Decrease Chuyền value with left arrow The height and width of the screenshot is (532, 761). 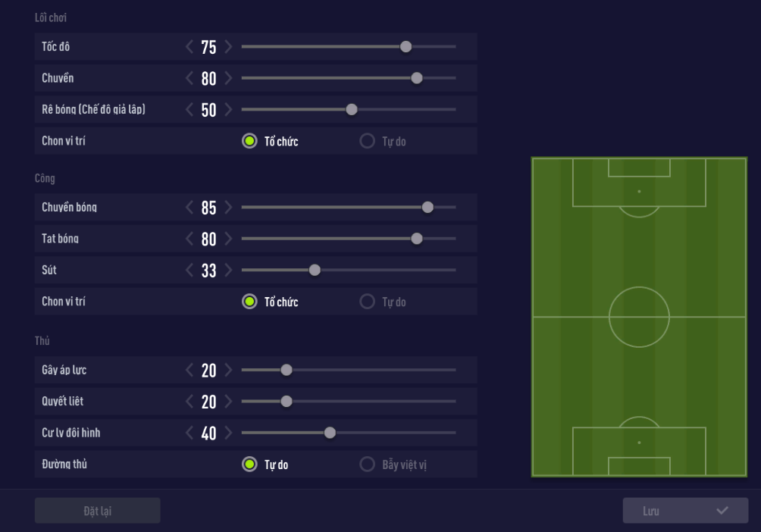click(189, 78)
